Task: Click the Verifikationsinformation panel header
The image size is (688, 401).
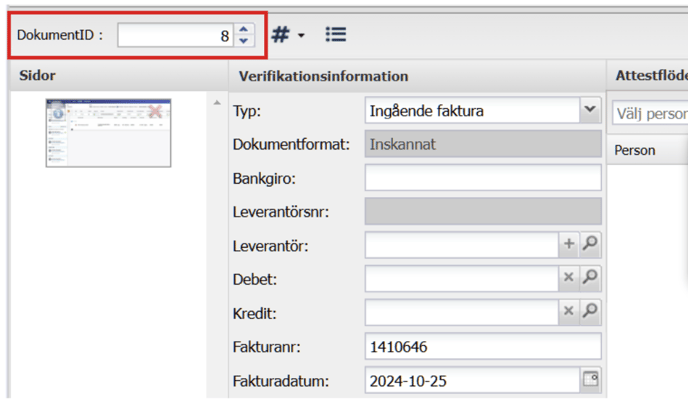Action: (x=417, y=76)
